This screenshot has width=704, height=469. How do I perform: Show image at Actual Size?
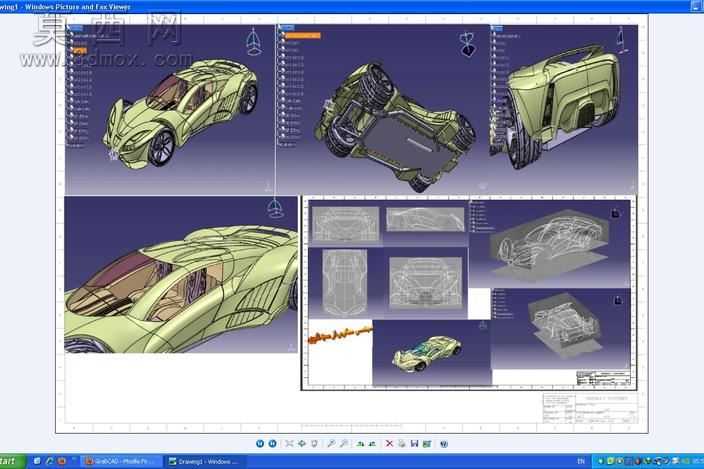click(x=302, y=444)
